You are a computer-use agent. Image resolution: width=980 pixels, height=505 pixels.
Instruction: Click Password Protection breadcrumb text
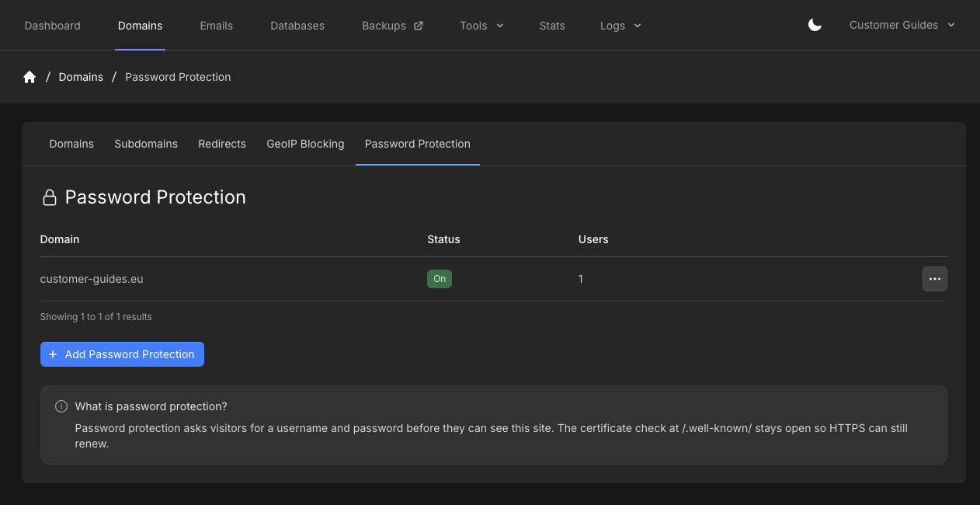click(x=178, y=77)
